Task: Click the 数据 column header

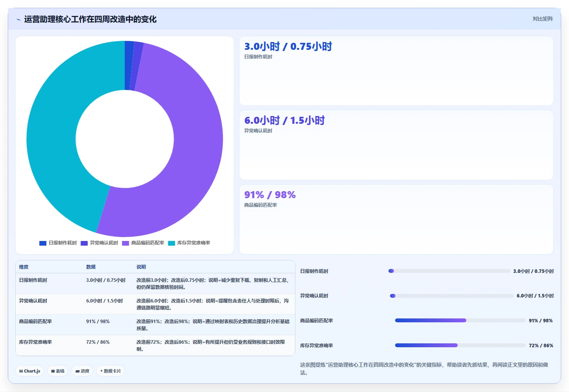Action: point(91,267)
